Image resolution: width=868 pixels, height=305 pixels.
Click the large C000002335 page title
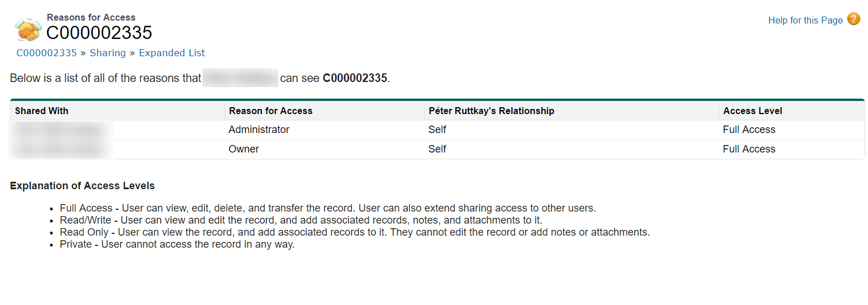(x=99, y=33)
